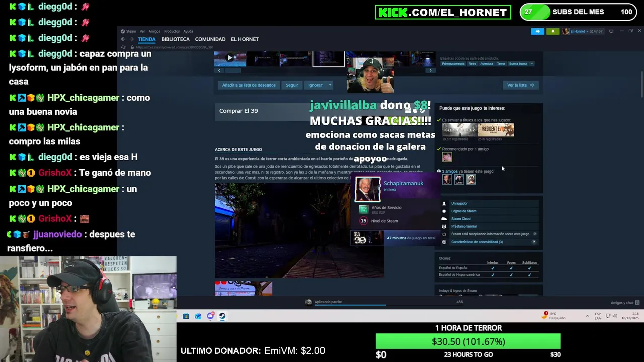Click family sharing icon
The image size is (644, 362).
tap(444, 226)
